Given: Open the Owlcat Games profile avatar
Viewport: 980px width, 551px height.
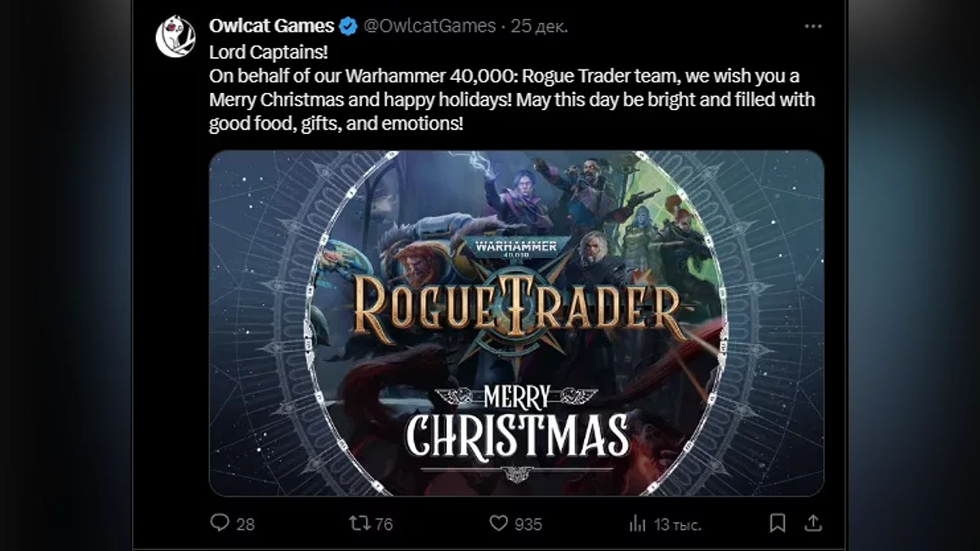Looking at the screenshot, I should (x=176, y=38).
